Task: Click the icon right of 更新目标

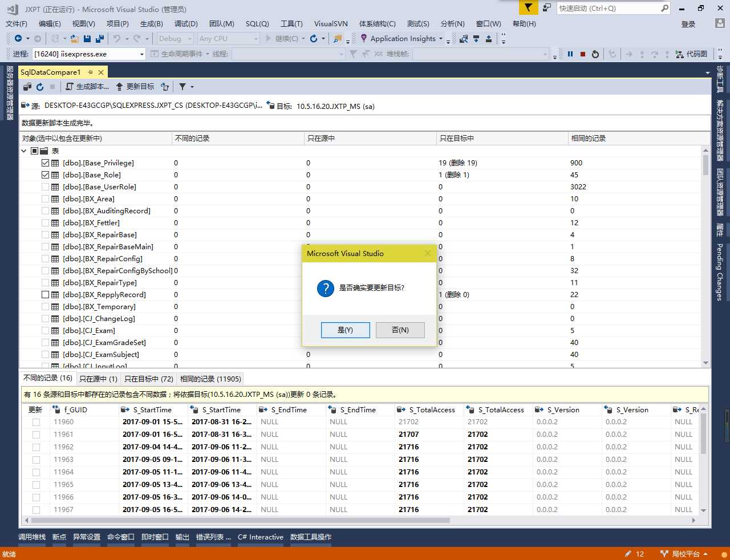Action: (x=165, y=87)
